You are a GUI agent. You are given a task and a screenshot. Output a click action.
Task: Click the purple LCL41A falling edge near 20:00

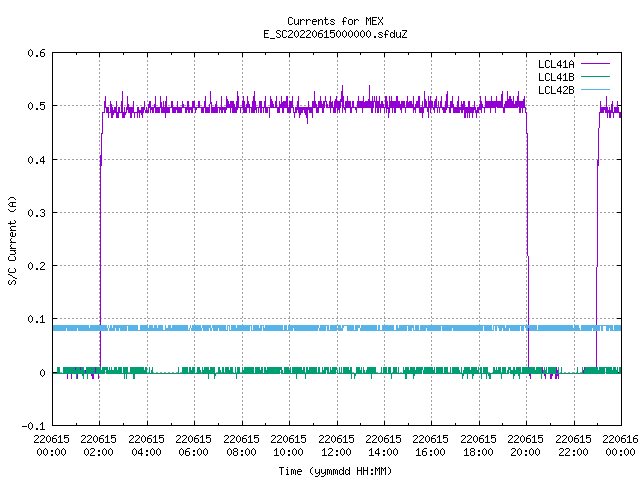tap(527, 241)
